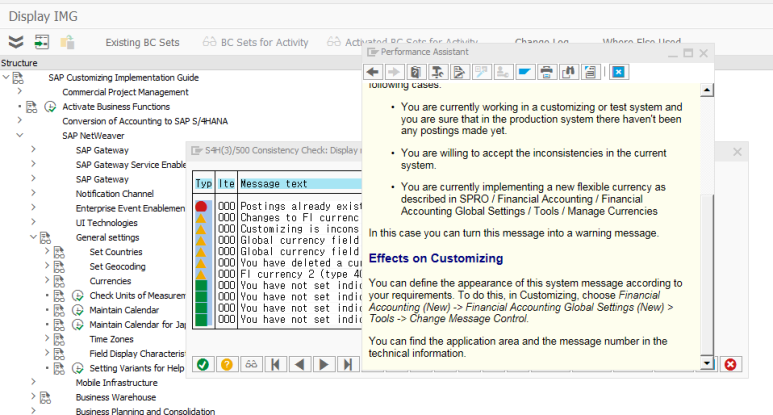Execute the Setting Variants for Help activity
This screenshot has width=773, height=415.
[x=78, y=368]
